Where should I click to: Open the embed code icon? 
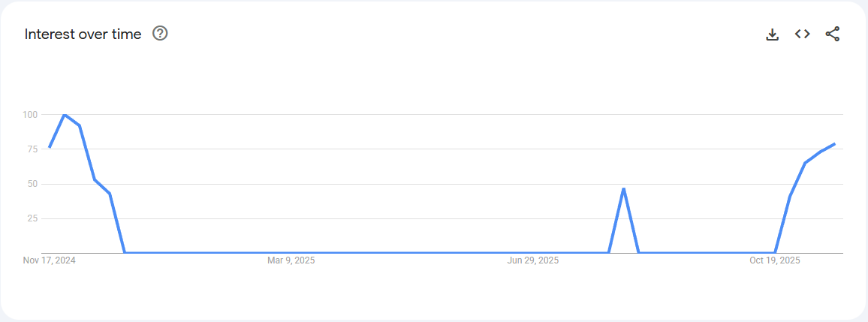pyautogui.click(x=802, y=34)
